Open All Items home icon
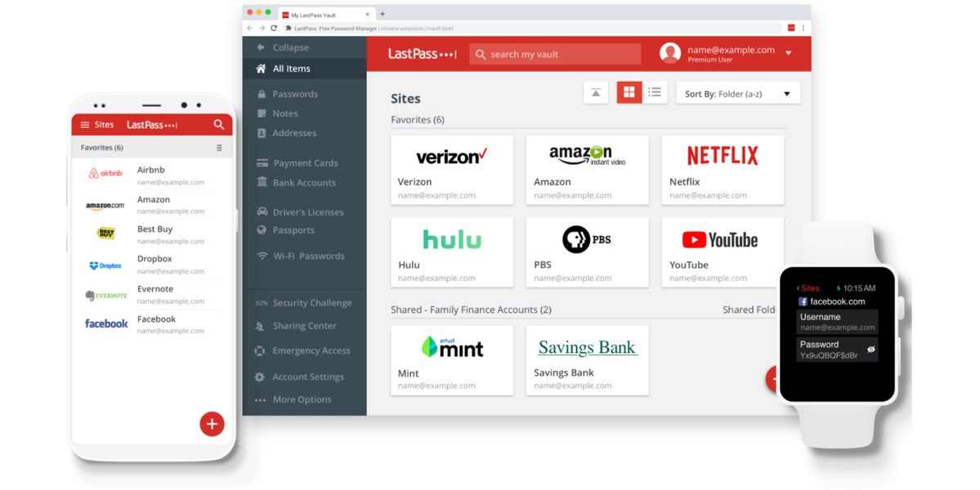 pos(261,69)
